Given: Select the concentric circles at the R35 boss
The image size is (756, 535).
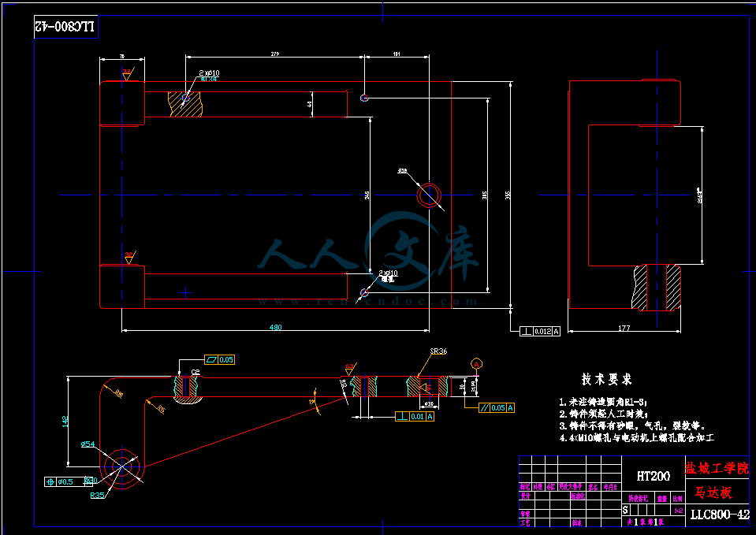Looking at the screenshot, I should (122, 466).
